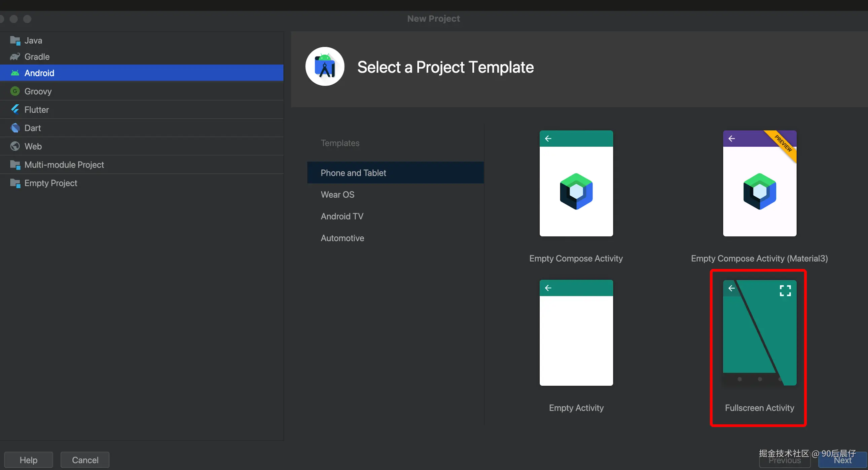Click the Web globe icon
This screenshot has height=470, width=868.
15,146
